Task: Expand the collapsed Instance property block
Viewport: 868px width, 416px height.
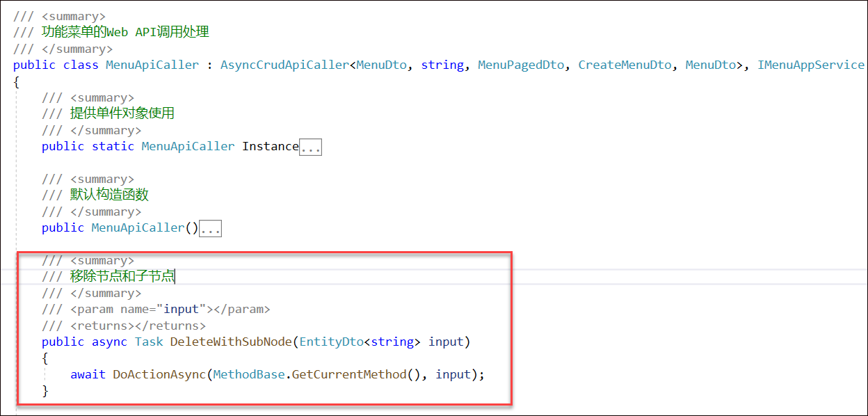Action: click(310, 147)
